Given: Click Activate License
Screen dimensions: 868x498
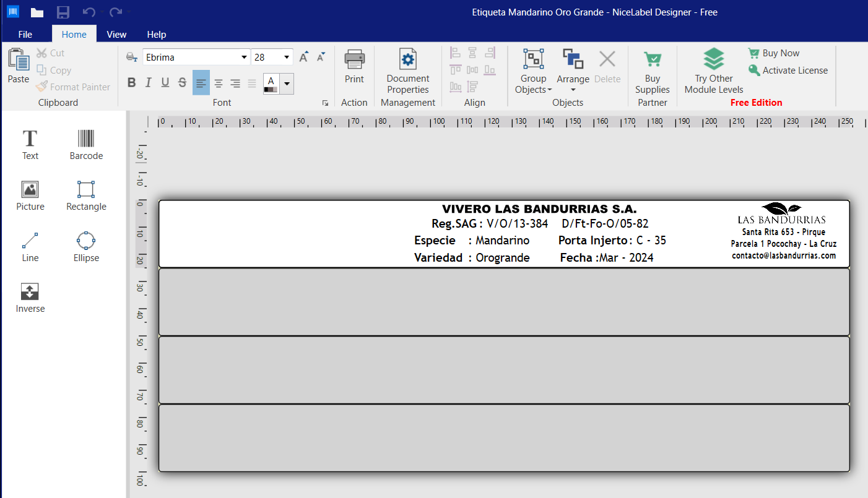Looking at the screenshot, I should pyautogui.click(x=788, y=71).
